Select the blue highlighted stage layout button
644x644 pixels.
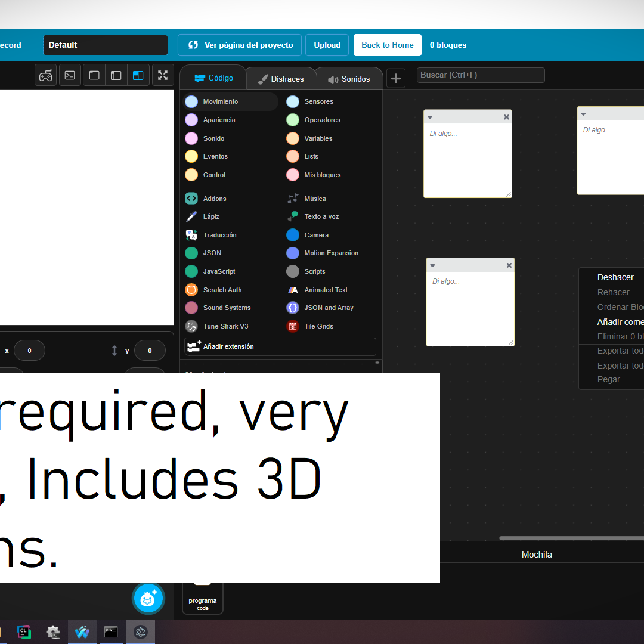(138, 75)
